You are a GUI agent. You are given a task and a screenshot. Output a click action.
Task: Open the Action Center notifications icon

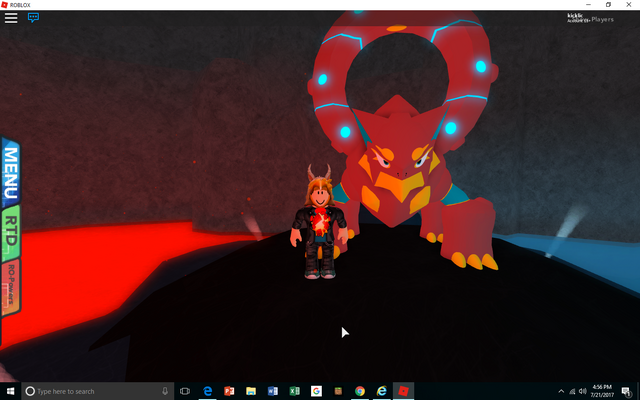(x=626, y=391)
